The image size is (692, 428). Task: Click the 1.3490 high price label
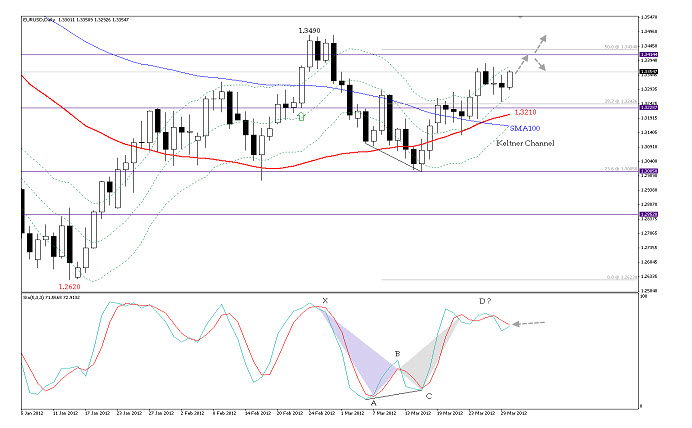tap(309, 30)
